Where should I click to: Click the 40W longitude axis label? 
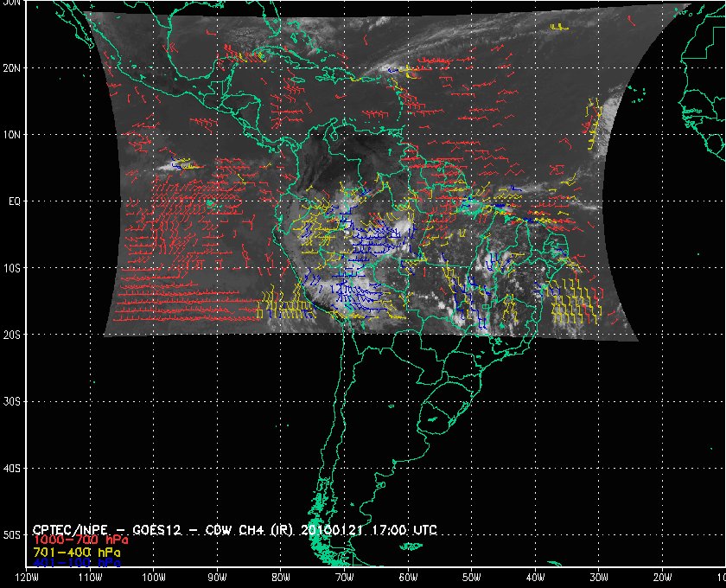[535, 578]
